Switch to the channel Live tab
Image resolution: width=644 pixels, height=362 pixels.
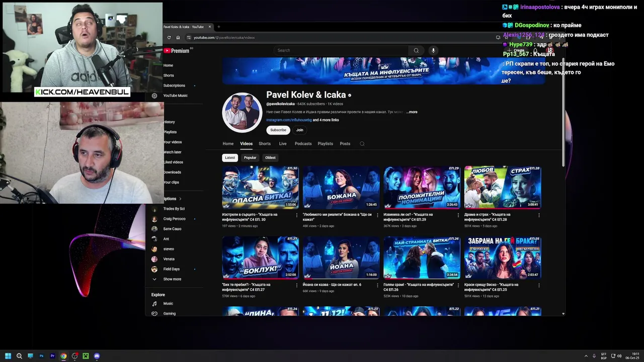[x=283, y=144]
